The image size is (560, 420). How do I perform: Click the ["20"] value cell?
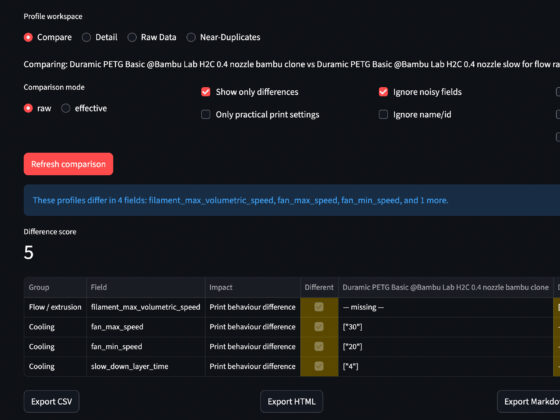445,346
